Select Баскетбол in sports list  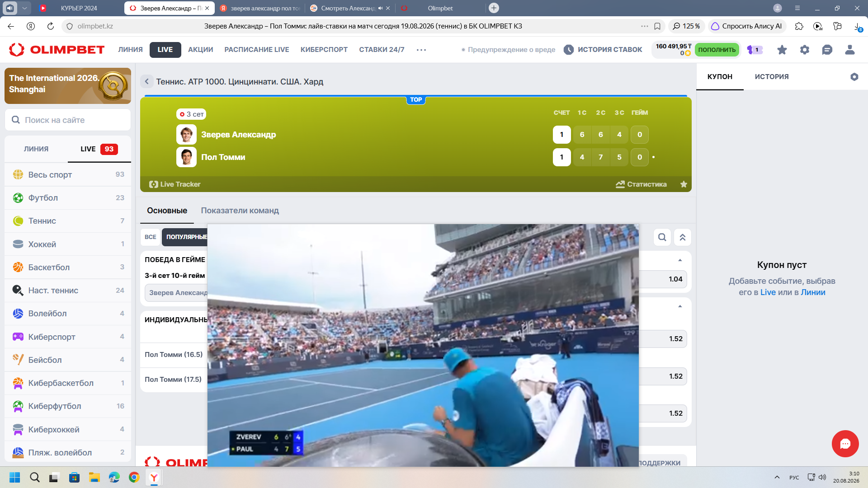point(68,267)
